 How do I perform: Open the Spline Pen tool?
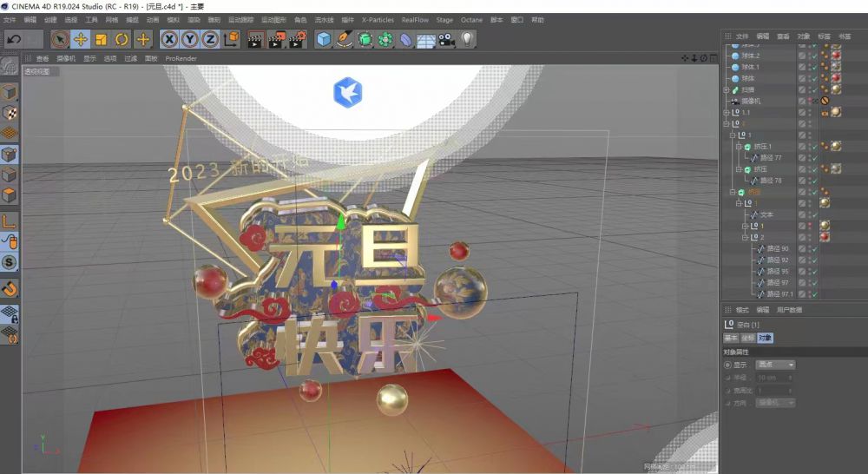point(344,39)
